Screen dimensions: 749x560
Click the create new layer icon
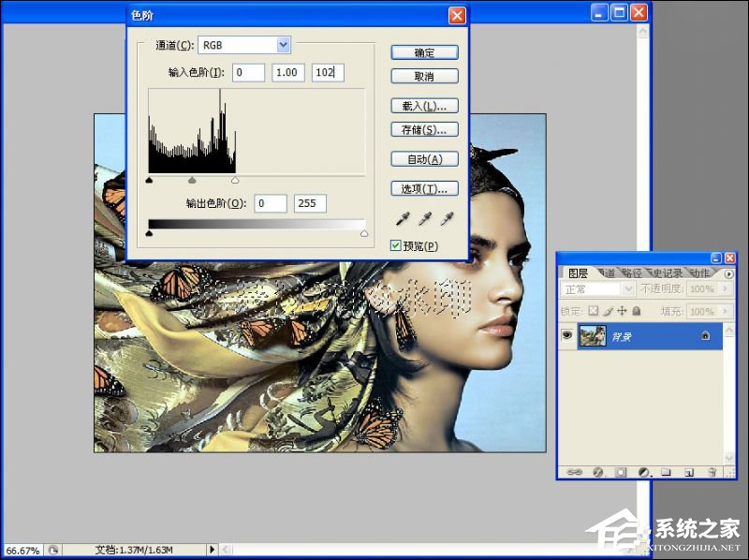pos(688,472)
